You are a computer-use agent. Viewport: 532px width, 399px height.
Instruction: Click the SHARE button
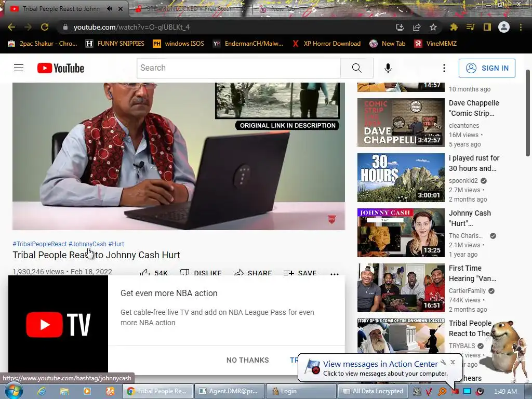[x=253, y=272]
